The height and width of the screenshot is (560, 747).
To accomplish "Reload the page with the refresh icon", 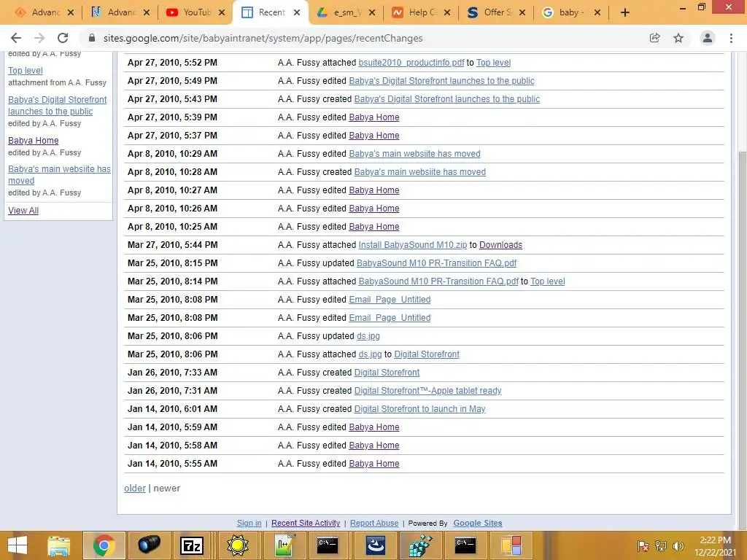I will tap(63, 38).
